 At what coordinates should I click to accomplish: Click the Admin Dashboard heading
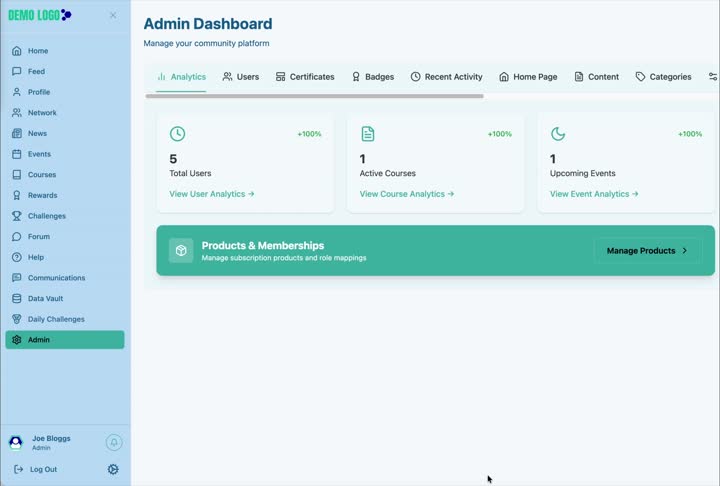coord(208,24)
